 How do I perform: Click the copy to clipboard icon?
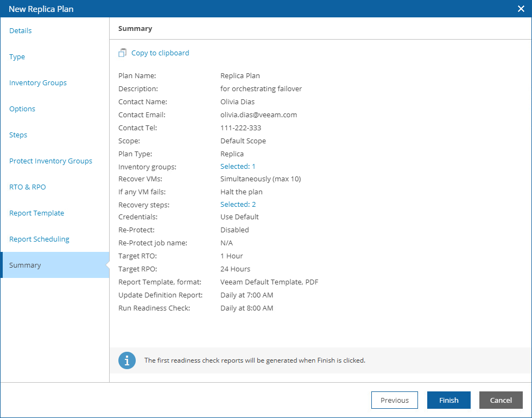pos(122,53)
